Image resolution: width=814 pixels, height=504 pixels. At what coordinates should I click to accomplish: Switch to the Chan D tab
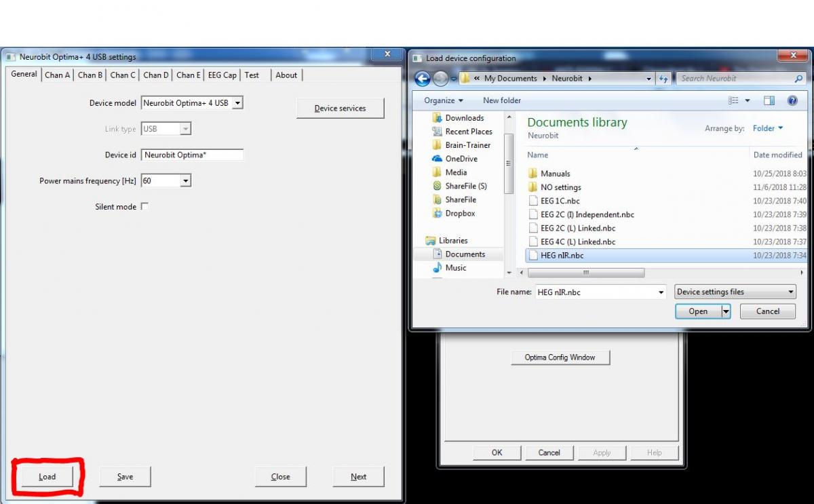click(156, 75)
